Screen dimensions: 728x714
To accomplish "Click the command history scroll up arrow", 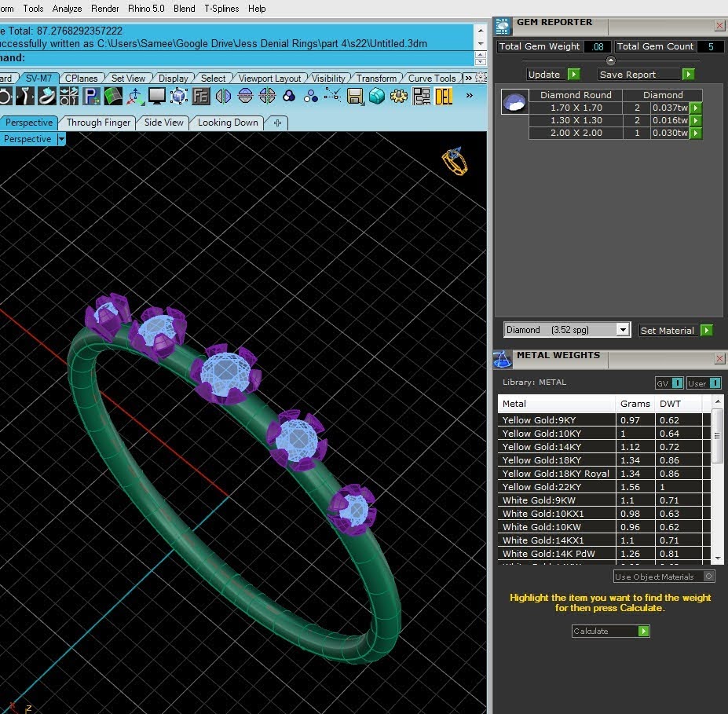I will 481,31.
